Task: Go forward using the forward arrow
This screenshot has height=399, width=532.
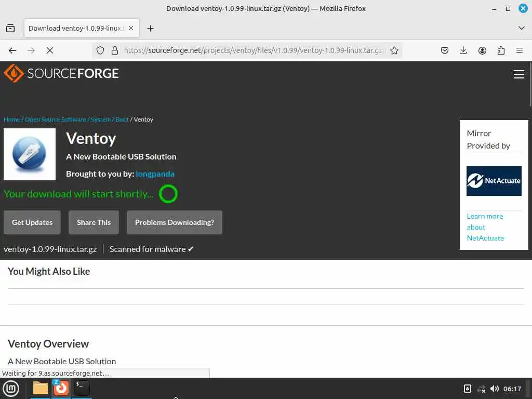Action: (x=31, y=50)
